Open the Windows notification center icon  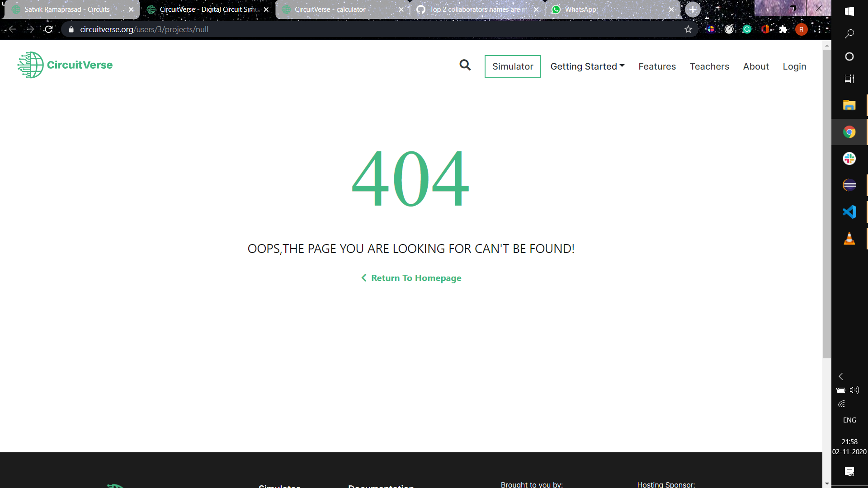pyautogui.click(x=849, y=472)
